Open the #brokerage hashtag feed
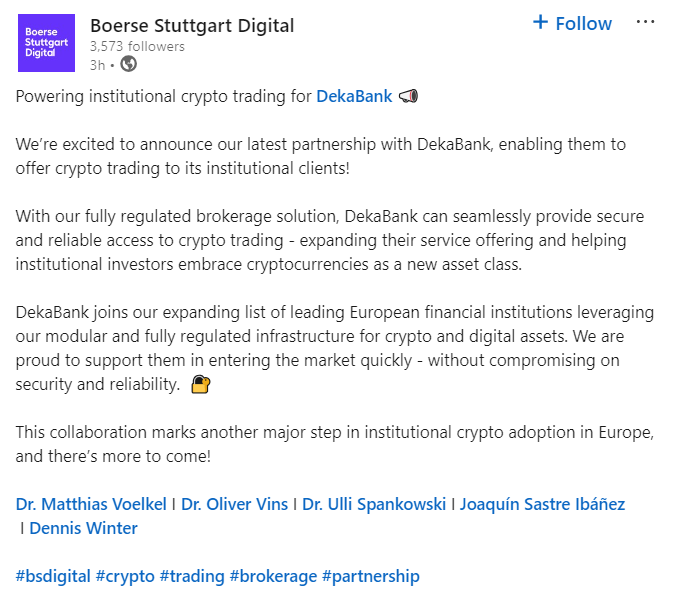675x595 pixels. [x=273, y=576]
